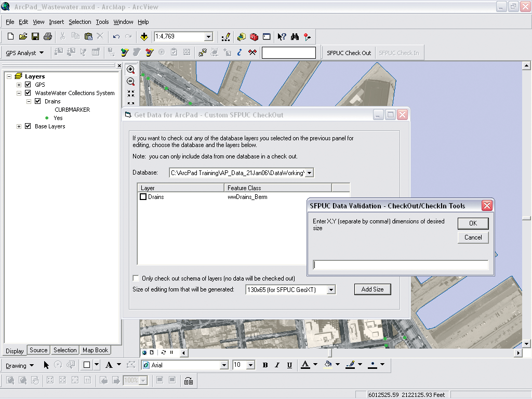532x399 pixels.
Task: Click the Save map document icon
Action: point(35,36)
